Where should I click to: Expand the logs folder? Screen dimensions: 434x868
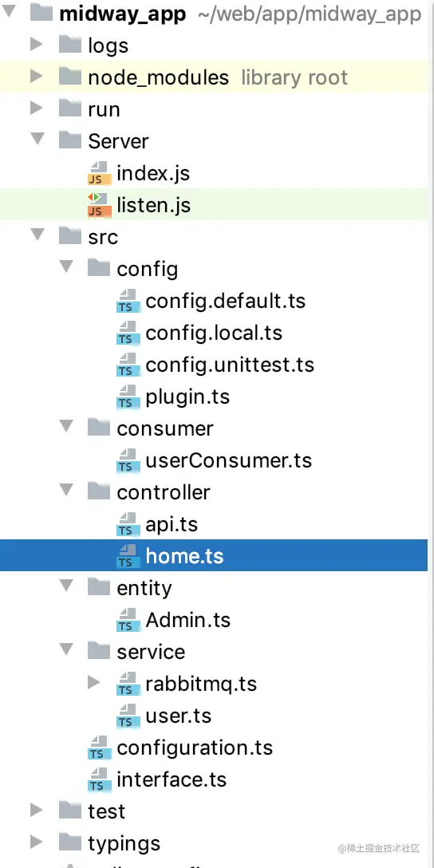pos(37,45)
